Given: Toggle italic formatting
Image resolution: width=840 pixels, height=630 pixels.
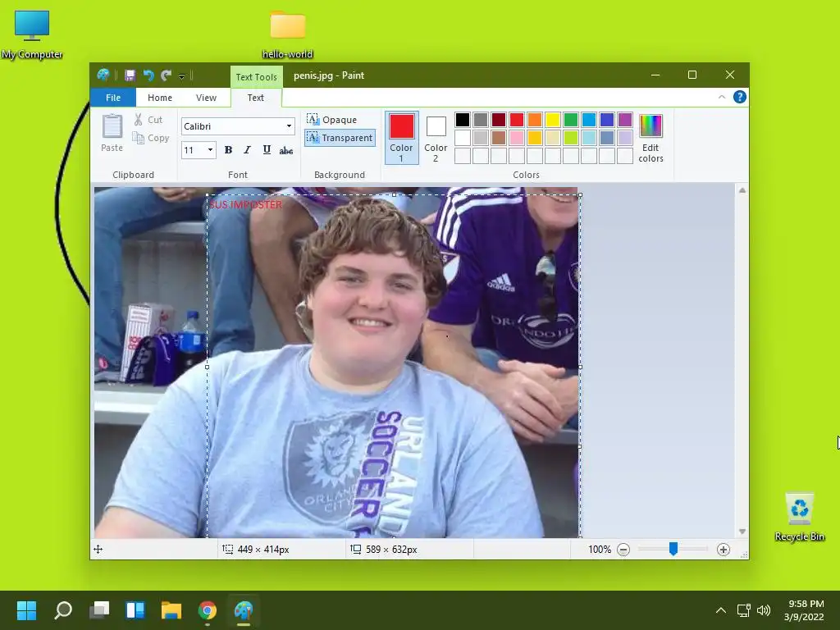Looking at the screenshot, I should point(247,150).
